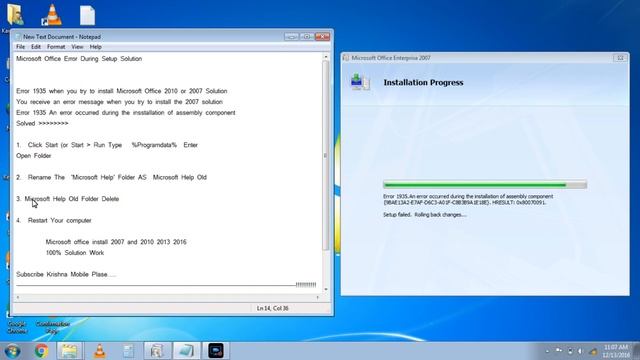
Task: Open the volume speaker tray icon
Action: click(580, 351)
